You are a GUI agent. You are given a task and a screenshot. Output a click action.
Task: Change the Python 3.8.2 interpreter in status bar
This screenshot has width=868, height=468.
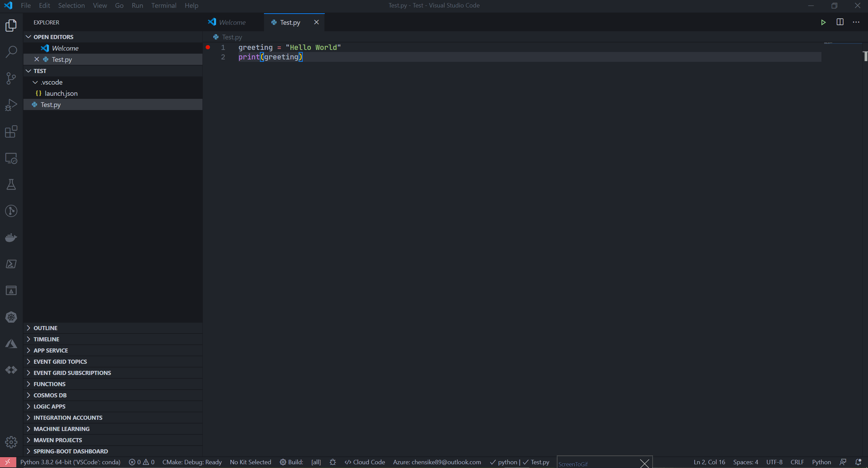pos(70,462)
